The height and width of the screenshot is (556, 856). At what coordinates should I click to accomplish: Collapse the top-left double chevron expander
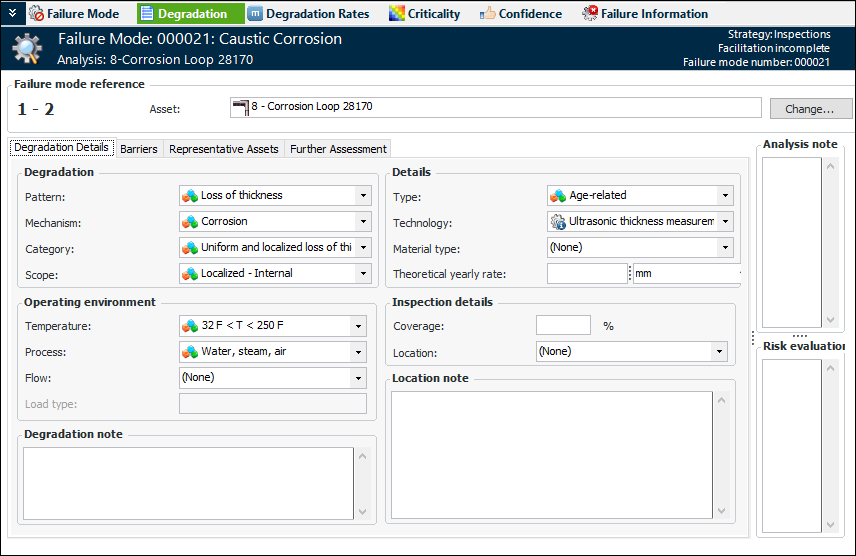12,14
